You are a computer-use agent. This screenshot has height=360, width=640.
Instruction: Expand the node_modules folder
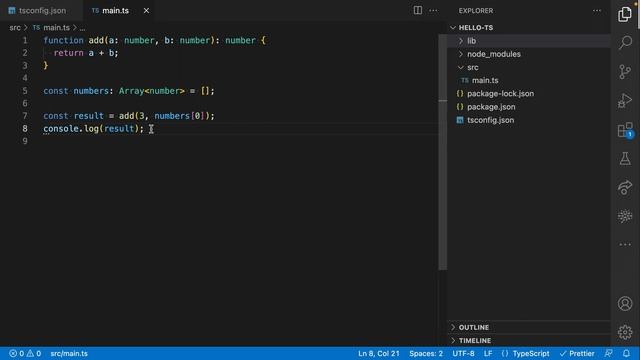pos(493,54)
